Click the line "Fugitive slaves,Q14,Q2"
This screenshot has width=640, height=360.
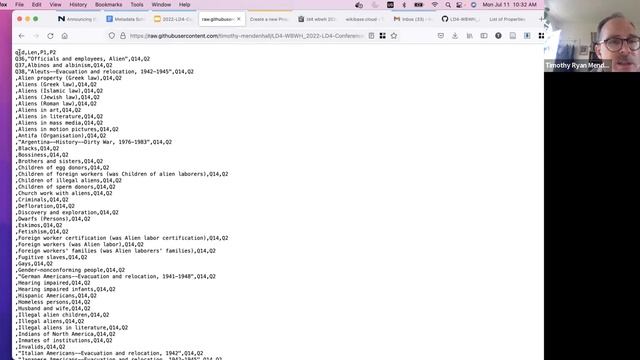coord(51,257)
